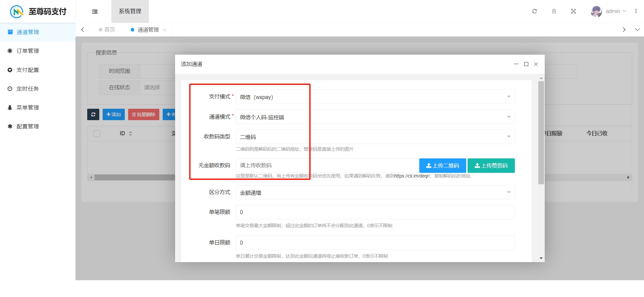Click the admin avatar image

596,11
